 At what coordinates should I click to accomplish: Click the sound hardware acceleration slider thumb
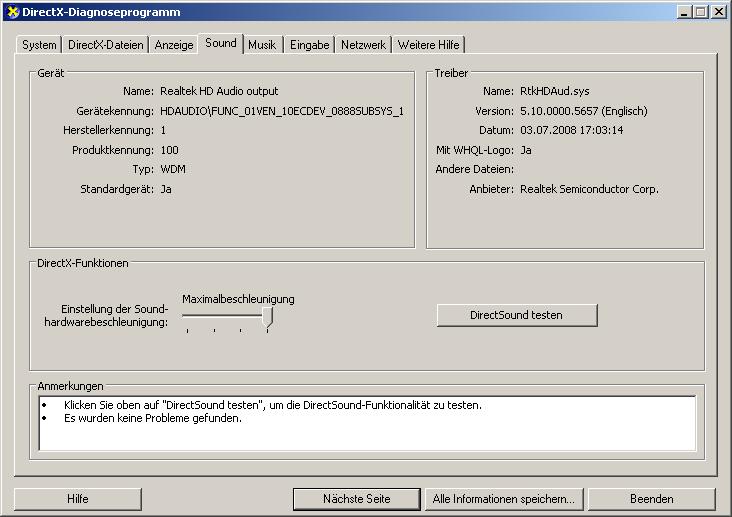click(267, 317)
